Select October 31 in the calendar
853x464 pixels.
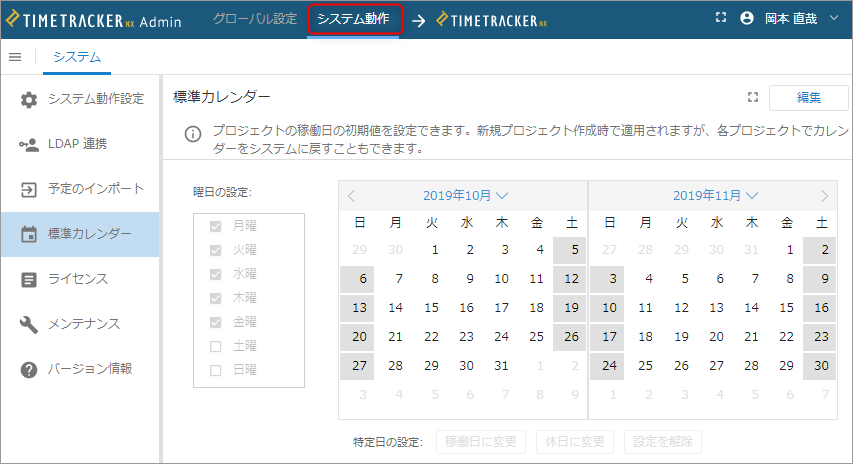click(501, 366)
